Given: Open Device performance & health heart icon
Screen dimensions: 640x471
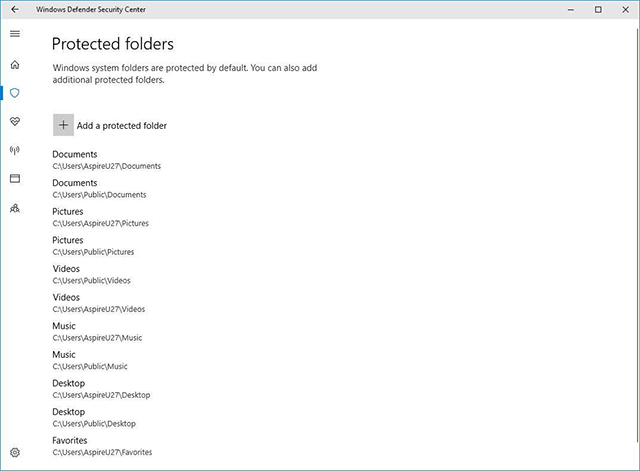Looking at the screenshot, I should (x=15, y=121).
